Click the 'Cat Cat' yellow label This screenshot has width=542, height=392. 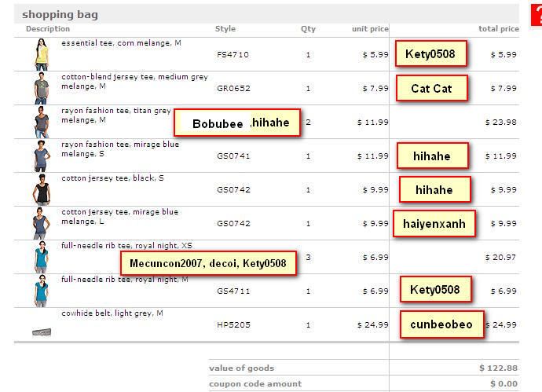(431, 89)
